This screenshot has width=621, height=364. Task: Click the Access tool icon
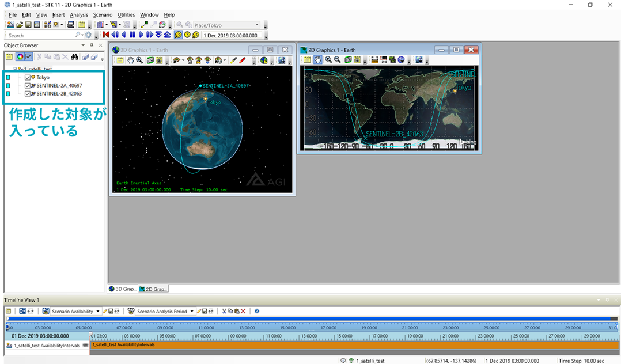pos(144,25)
